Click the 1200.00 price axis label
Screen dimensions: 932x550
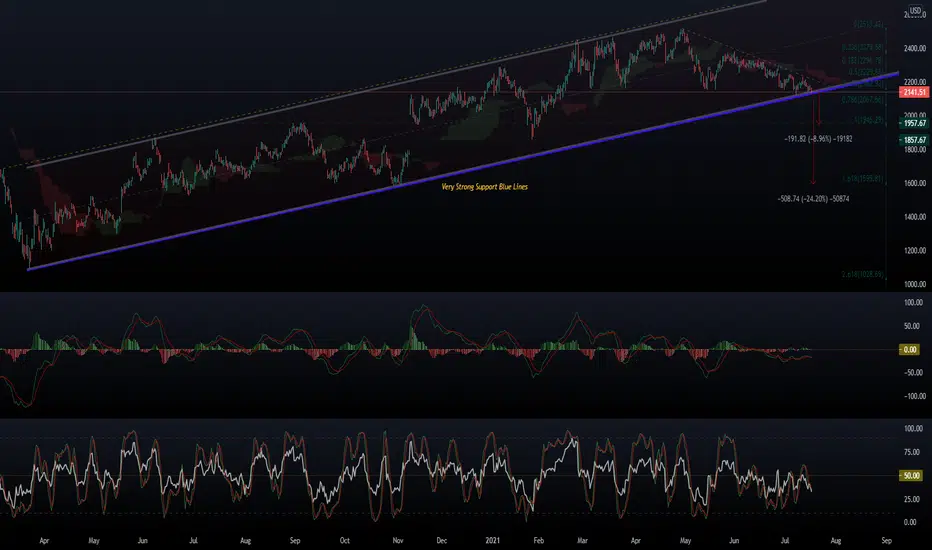(x=915, y=251)
